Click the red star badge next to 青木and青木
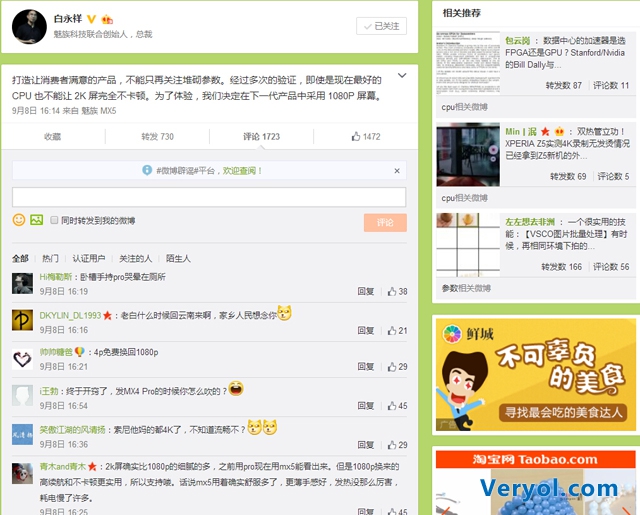 coord(92,466)
